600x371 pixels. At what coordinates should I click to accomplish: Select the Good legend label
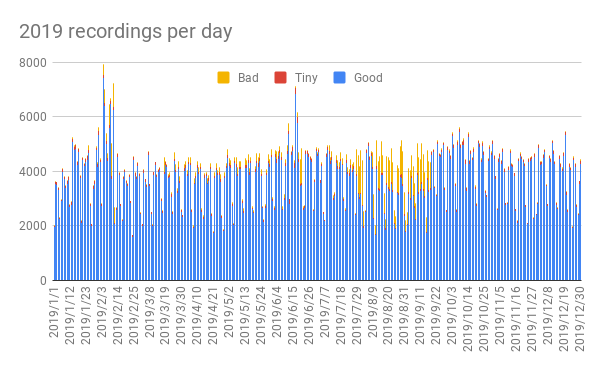368,78
